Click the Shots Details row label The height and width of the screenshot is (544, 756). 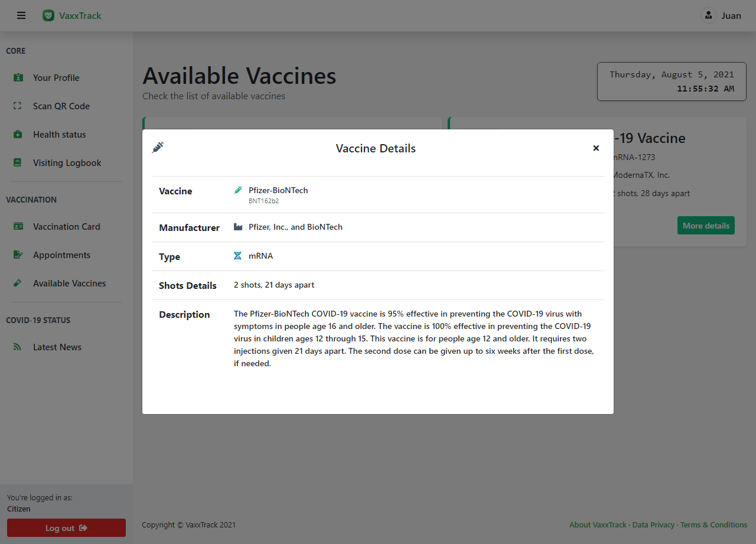188,286
